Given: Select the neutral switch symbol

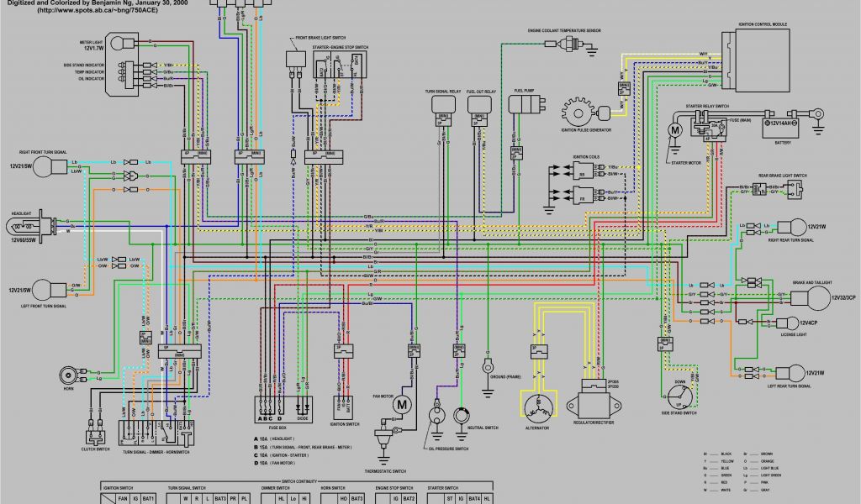Looking at the screenshot, I should coord(462,416).
